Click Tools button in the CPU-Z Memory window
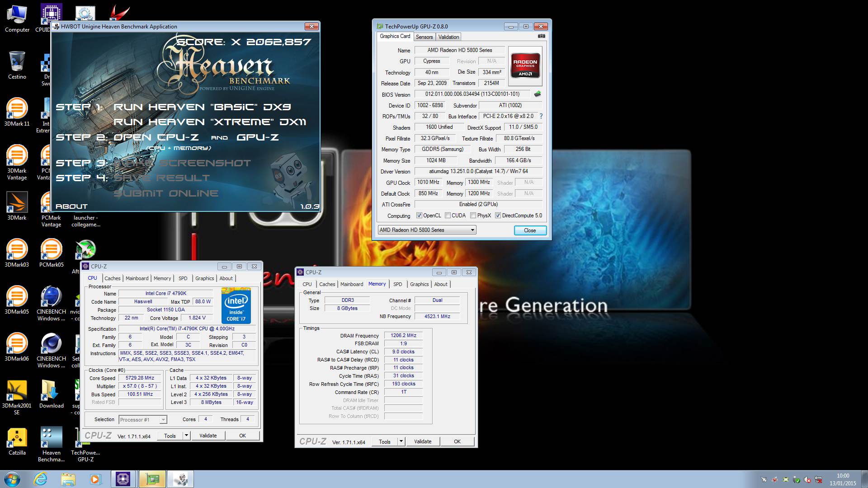This screenshot has height=488, width=868. click(385, 441)
